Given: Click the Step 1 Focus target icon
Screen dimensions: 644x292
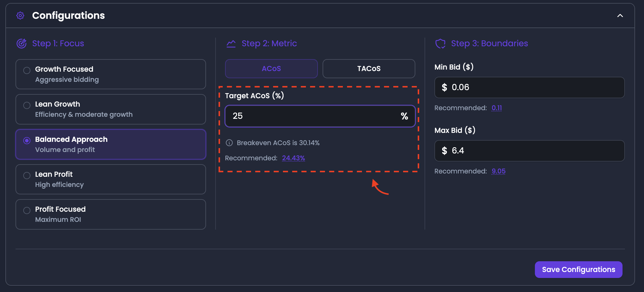Looking at the screenshot, I should tap(21, 44).
